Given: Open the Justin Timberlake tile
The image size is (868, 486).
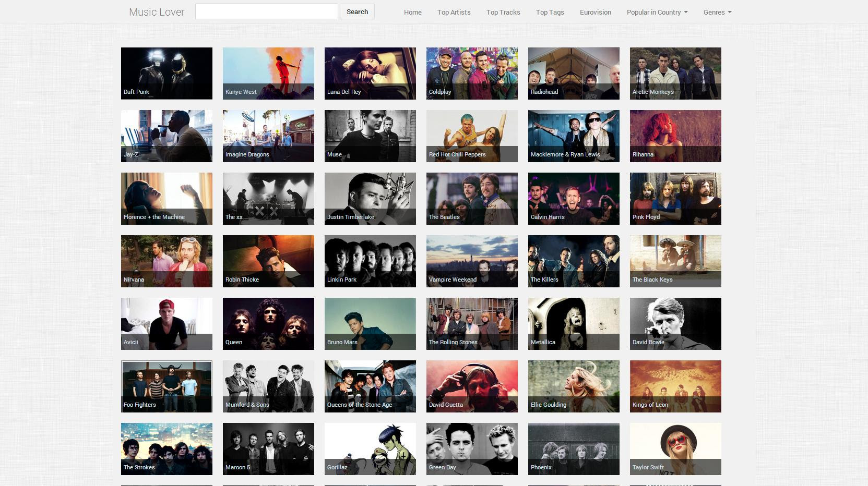Looking at the screenshot, I should click(x=370, y=199).
